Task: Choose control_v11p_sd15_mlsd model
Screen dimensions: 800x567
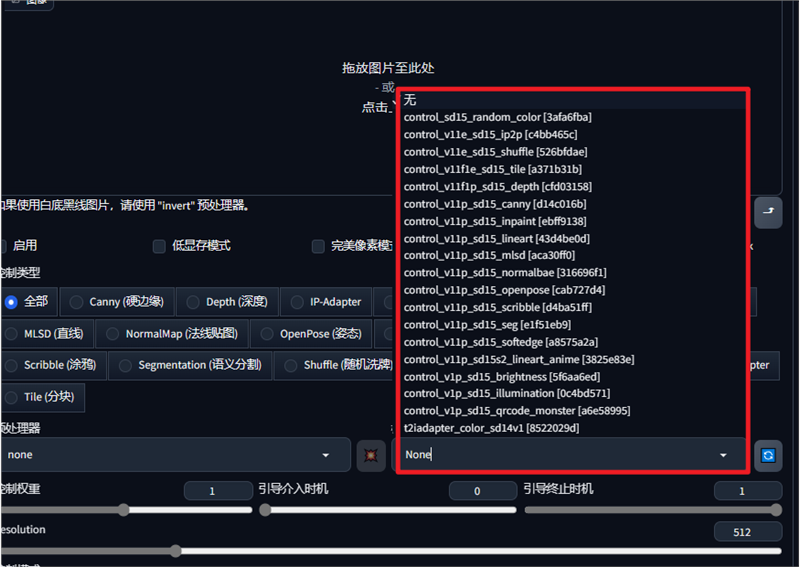Action: (x=571, y=255)
